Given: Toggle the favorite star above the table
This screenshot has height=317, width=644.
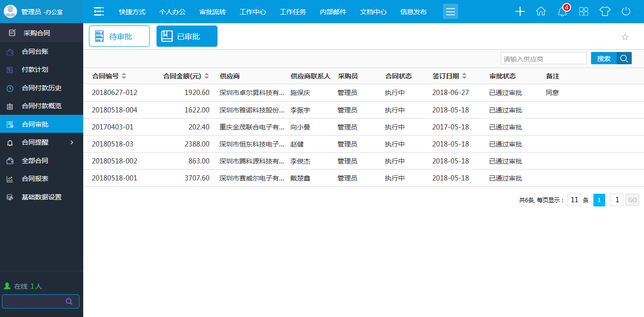Looking at the screenshot, I should point(625,36).
